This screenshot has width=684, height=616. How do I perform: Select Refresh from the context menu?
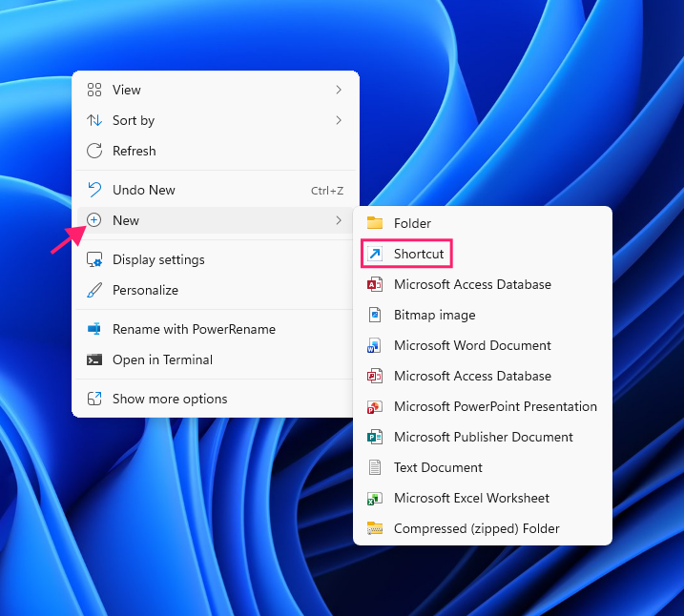point(216,151)
